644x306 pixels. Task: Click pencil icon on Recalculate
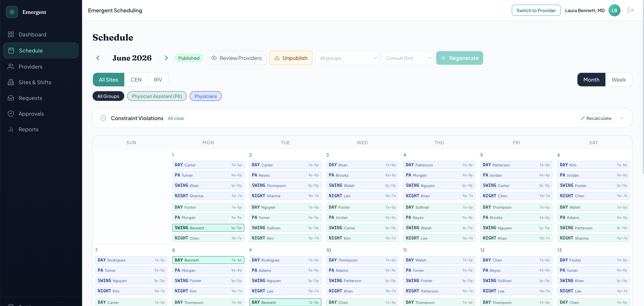pos(583,118)
